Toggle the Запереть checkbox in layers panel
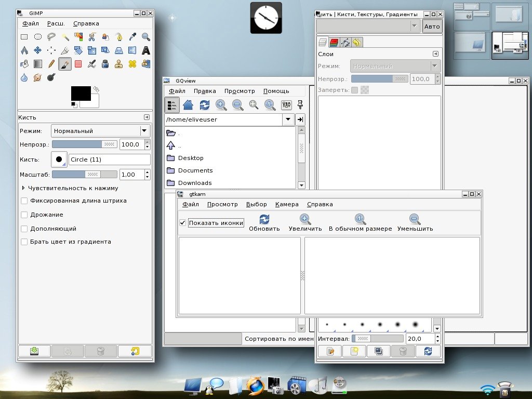 point(354,90)
